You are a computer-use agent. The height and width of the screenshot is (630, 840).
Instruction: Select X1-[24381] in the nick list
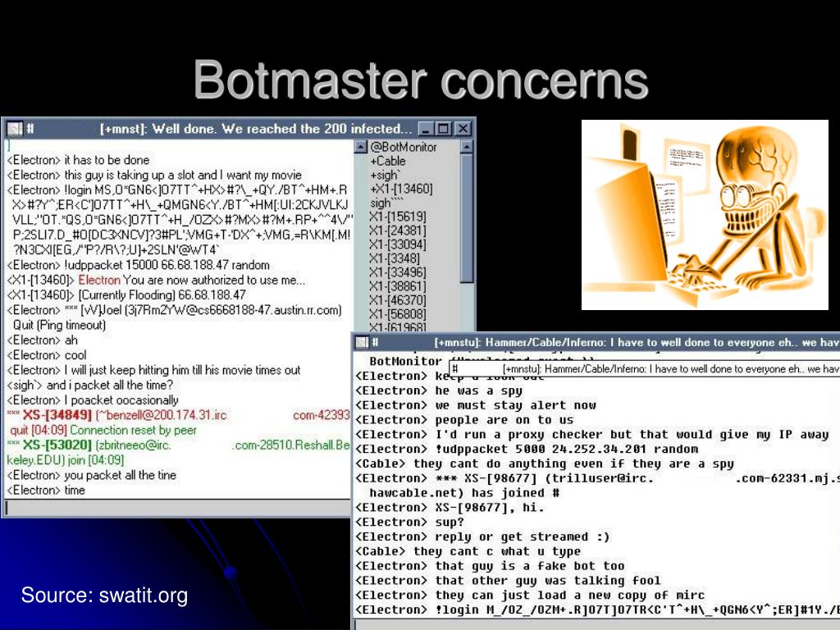coord(398,231)
